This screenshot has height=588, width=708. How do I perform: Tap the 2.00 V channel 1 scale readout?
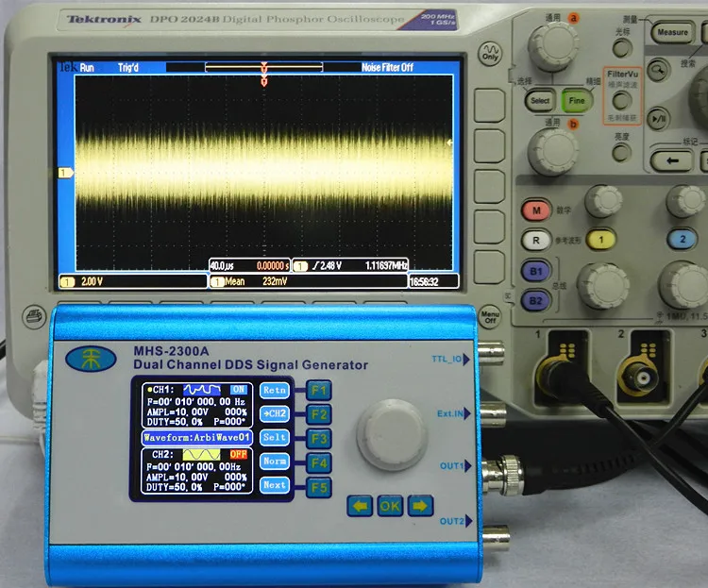point(92,282)
